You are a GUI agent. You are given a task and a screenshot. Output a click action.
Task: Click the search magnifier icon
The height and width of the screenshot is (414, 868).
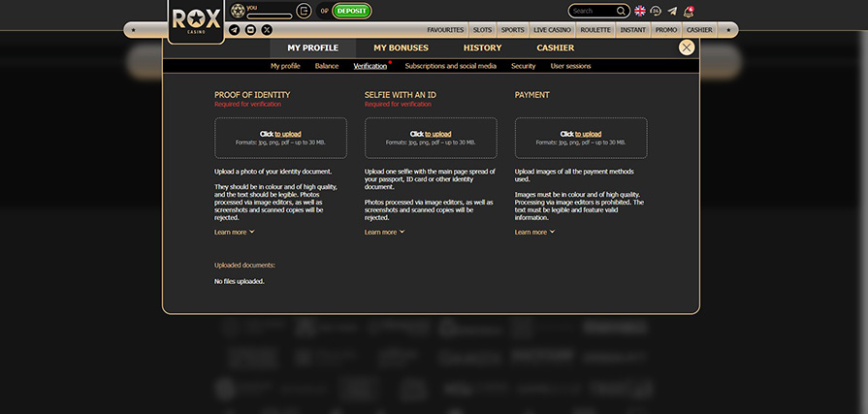(x=621, y=11)
